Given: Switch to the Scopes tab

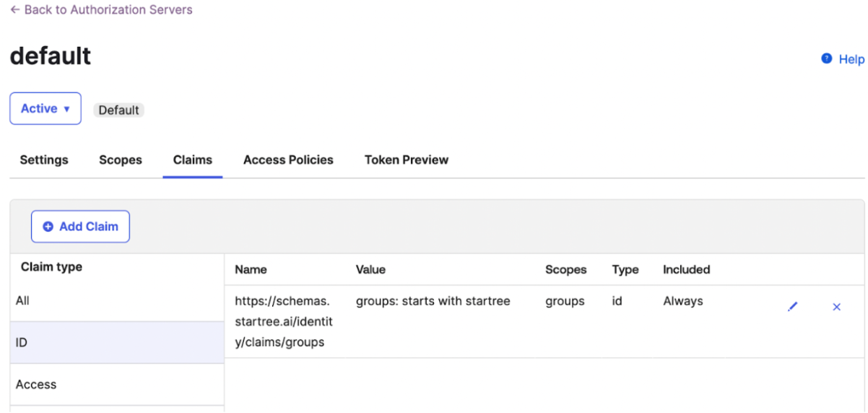Looking at the screenshot, I should (x=121, y=160).
